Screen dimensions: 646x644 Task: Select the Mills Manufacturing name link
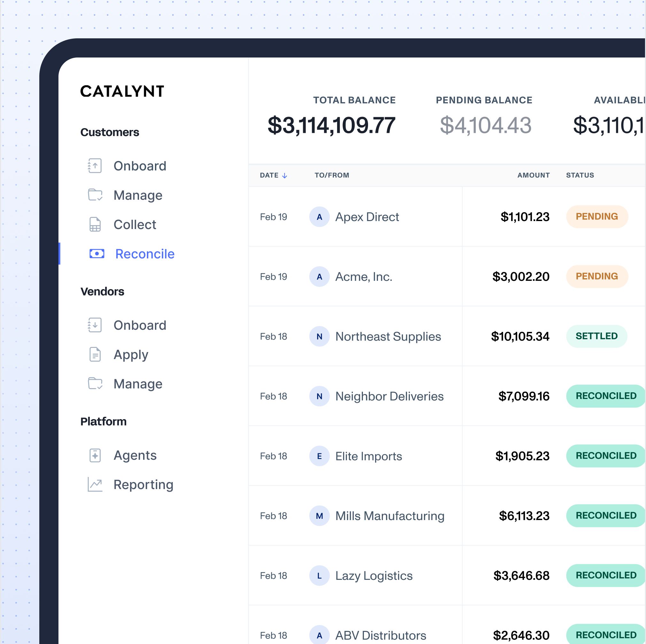coord(390,516)
